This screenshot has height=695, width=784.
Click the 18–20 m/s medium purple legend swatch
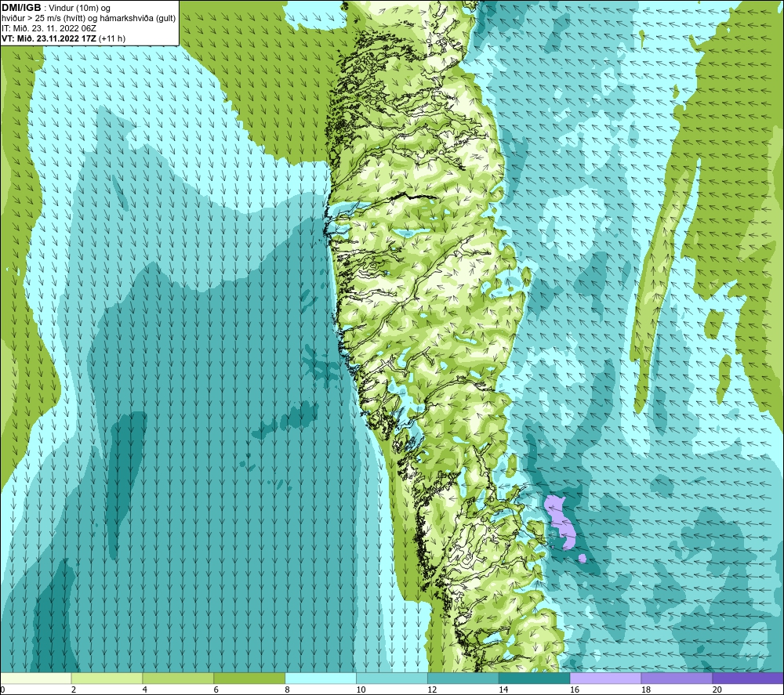[677, 678]
